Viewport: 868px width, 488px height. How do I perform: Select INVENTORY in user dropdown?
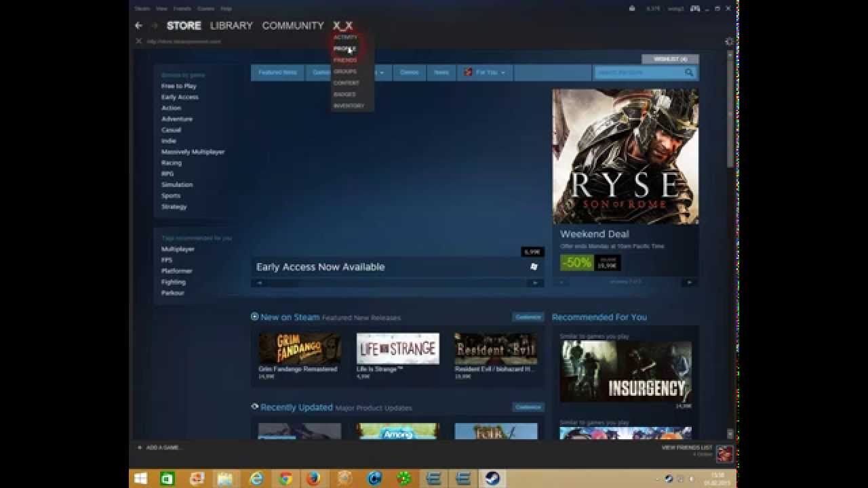coord(349,106)
